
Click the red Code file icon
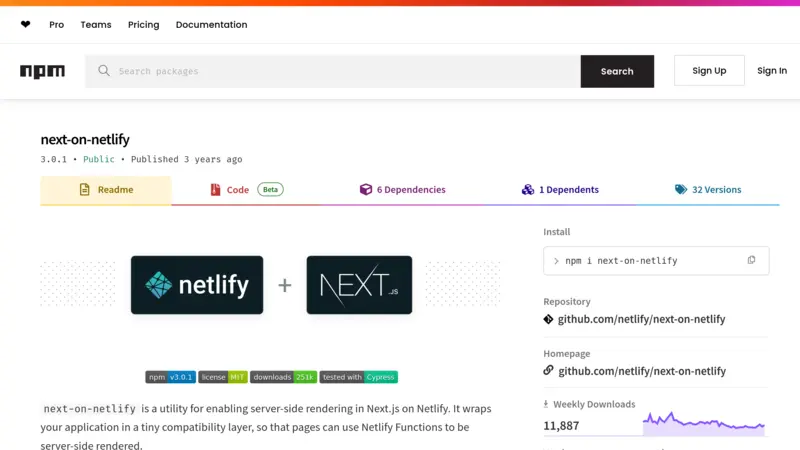tap(215, 190)
